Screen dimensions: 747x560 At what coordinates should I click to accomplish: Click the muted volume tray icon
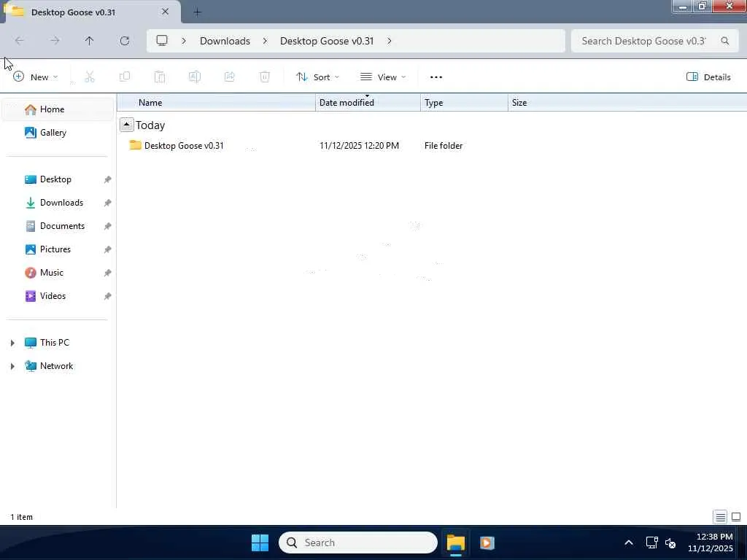[x=670, y=542]
